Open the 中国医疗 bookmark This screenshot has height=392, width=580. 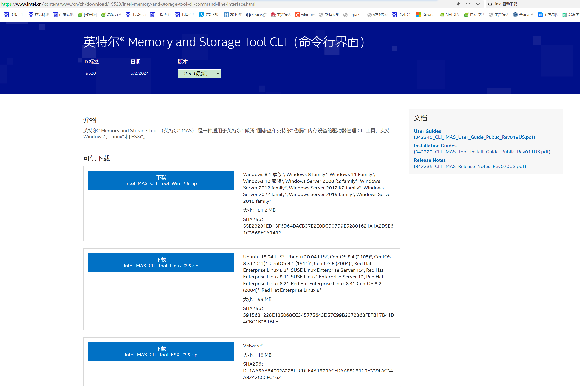point(256,15)
